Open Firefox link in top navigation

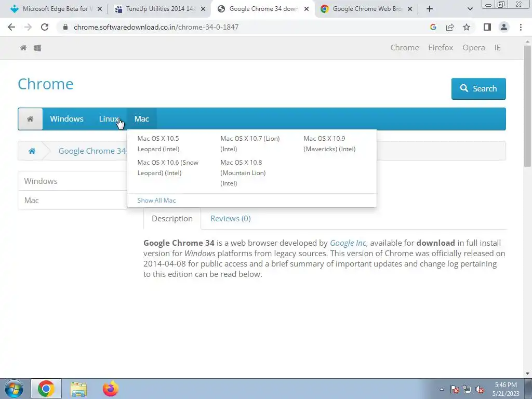[x=441, y=47]
